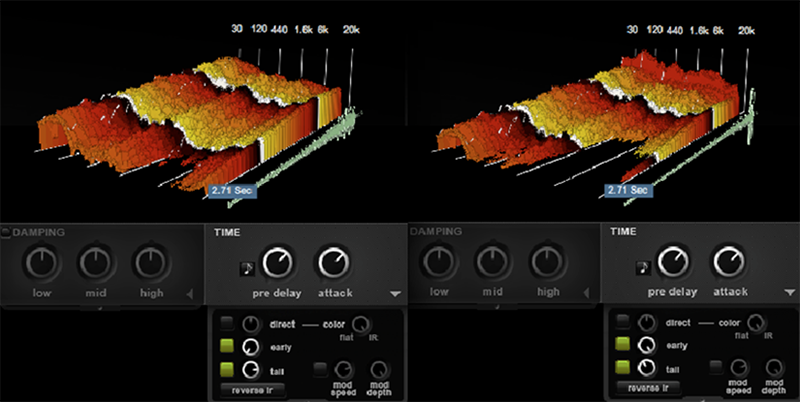
Task: Click the tempo sync note icon in right TIME panel
Action: [x=643, y=266]
